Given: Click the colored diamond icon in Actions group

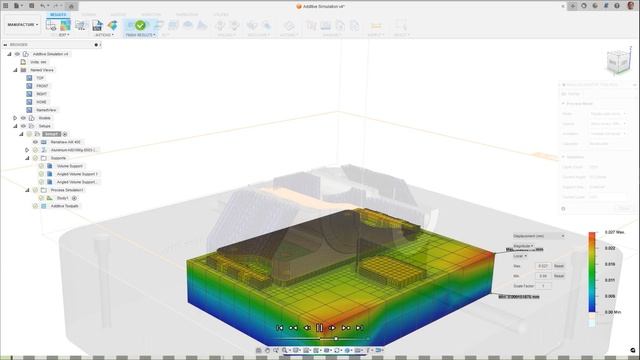Looking at the screenshot, I should tap(112, 25).
